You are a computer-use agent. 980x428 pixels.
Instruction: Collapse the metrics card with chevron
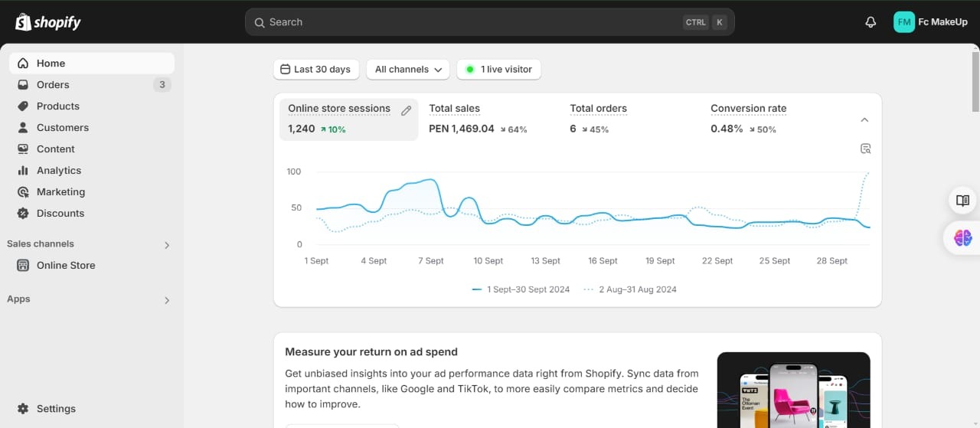coord(864,119)
